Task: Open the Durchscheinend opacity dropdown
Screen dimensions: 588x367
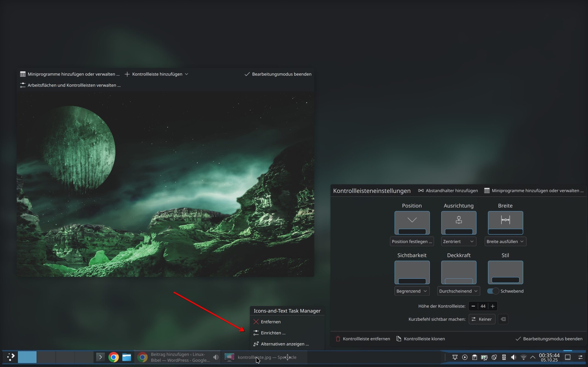Action: pyautogui.click(x=458, y=291)
